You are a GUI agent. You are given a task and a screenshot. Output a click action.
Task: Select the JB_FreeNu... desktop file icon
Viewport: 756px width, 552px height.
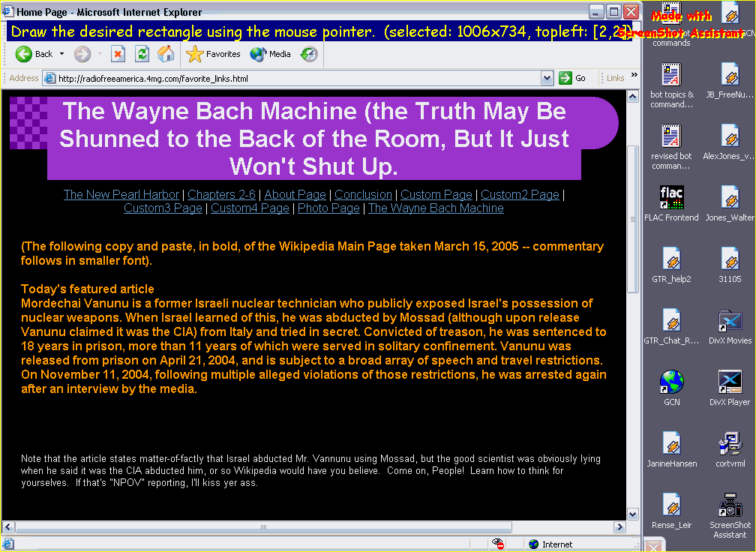click(x=730, y=81)
